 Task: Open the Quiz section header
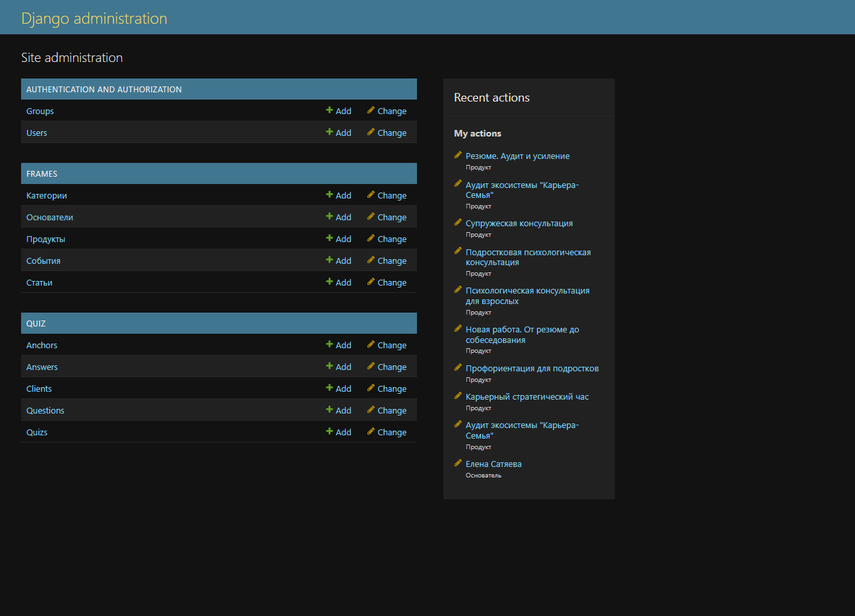pos(36,323)
